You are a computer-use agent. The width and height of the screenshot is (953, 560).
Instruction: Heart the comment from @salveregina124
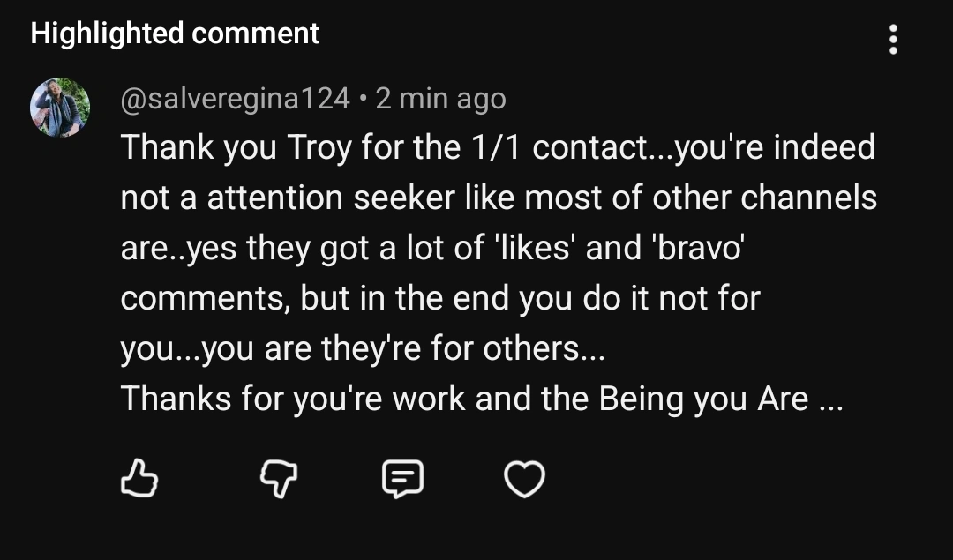524,479
